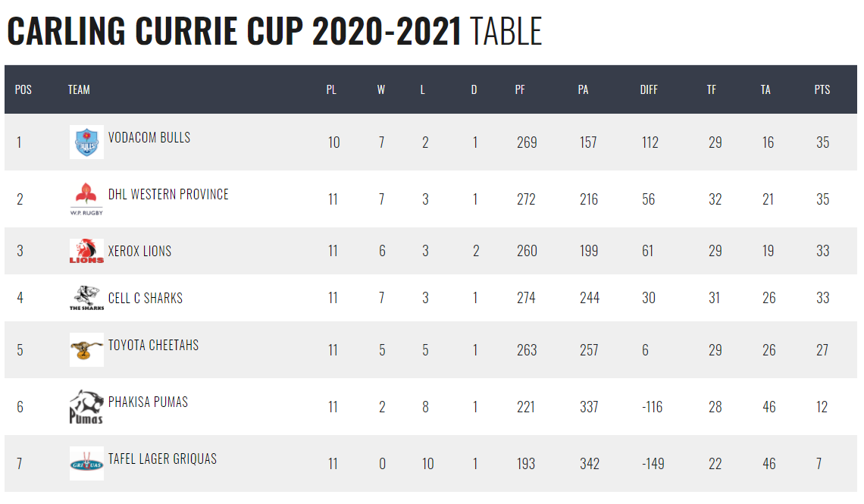Click the Xerox Lions team logo
The image size is (864, 504).
pyautogui.click(x=86, y=251)
